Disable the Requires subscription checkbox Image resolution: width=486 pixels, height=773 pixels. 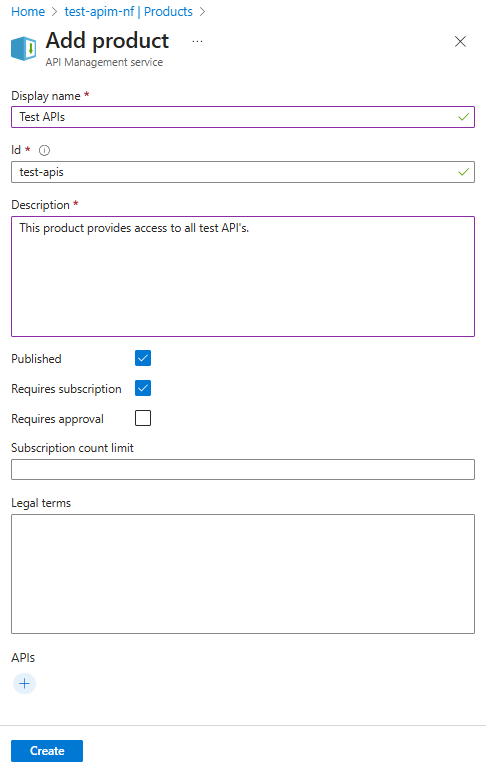(143, 388)
